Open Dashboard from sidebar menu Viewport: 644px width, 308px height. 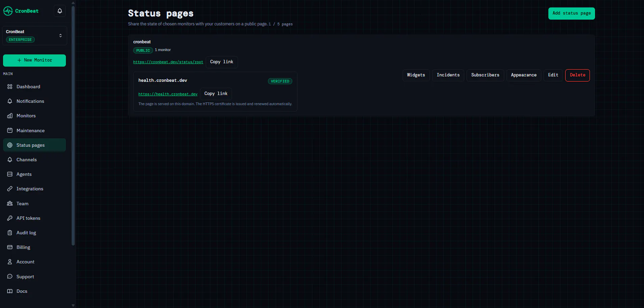pyautogui.click(x=34, y=87)
